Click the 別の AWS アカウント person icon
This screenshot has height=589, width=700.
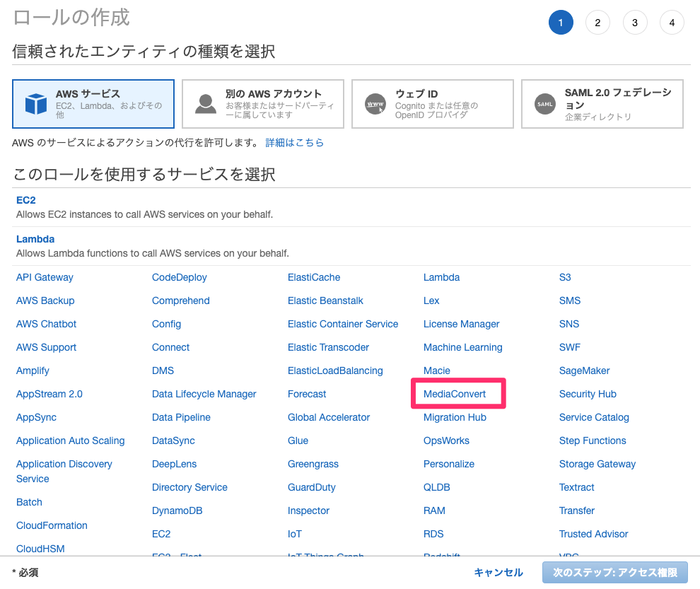[206, 104]
